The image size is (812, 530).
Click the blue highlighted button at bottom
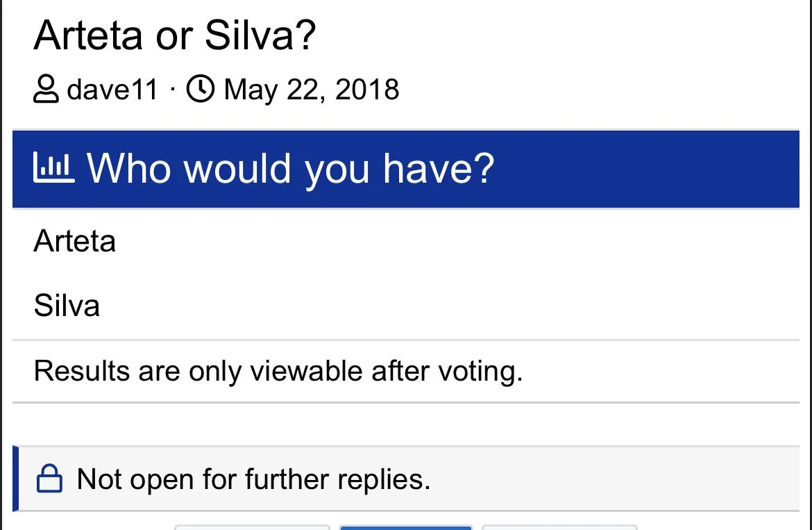pos(405,527)
